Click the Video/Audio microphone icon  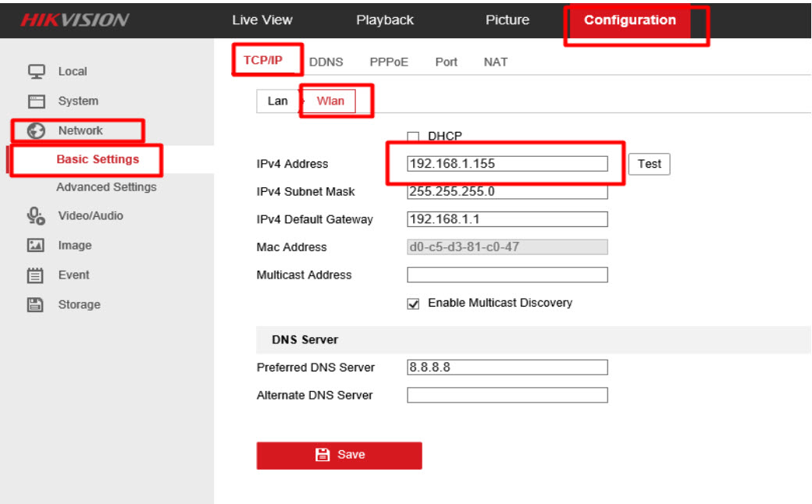pyautogui.click(x=36, y=216)
